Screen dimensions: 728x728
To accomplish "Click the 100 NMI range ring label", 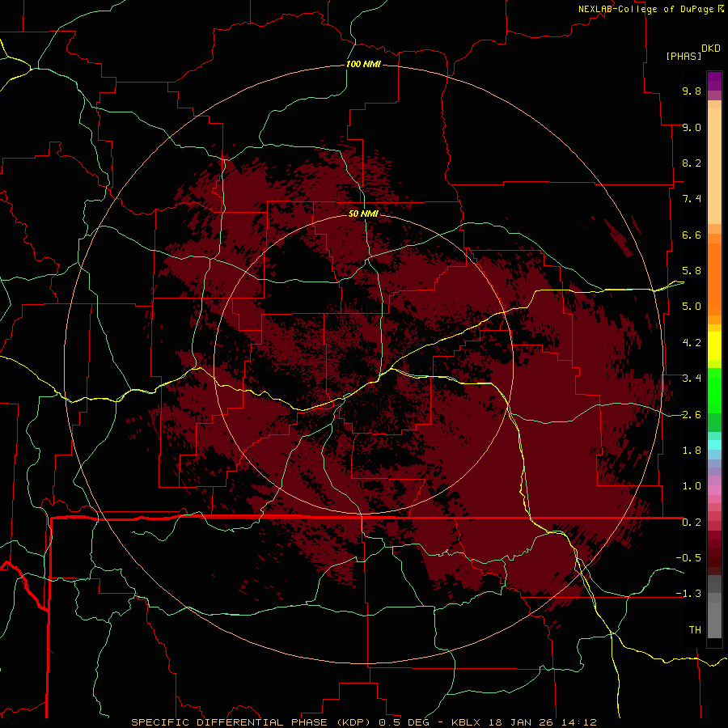I will (x=363, y=64).
